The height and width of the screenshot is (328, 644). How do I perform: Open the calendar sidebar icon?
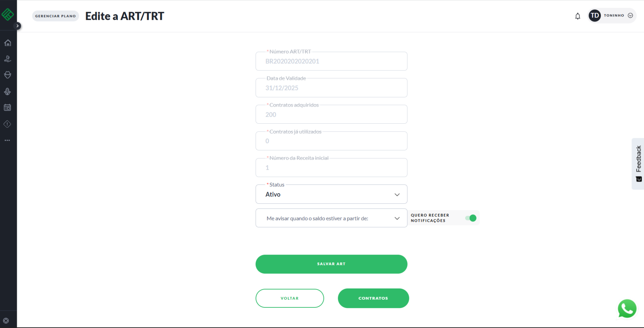(7, 108)
